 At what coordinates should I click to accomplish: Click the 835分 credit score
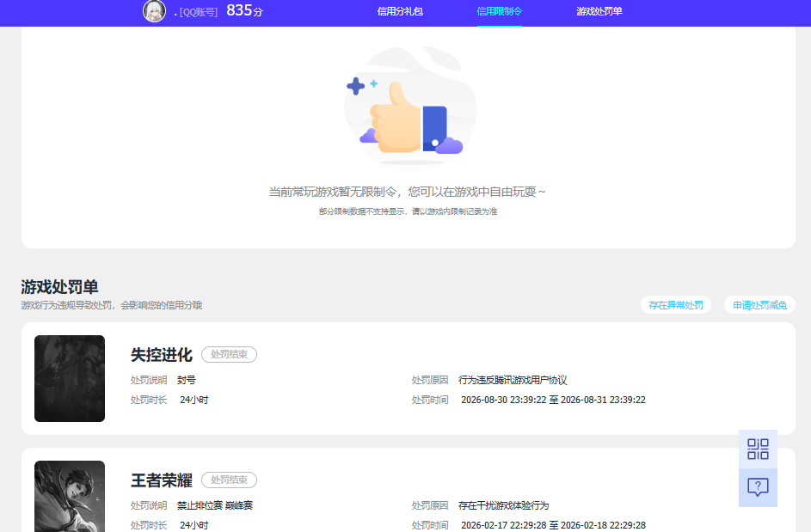244,10
